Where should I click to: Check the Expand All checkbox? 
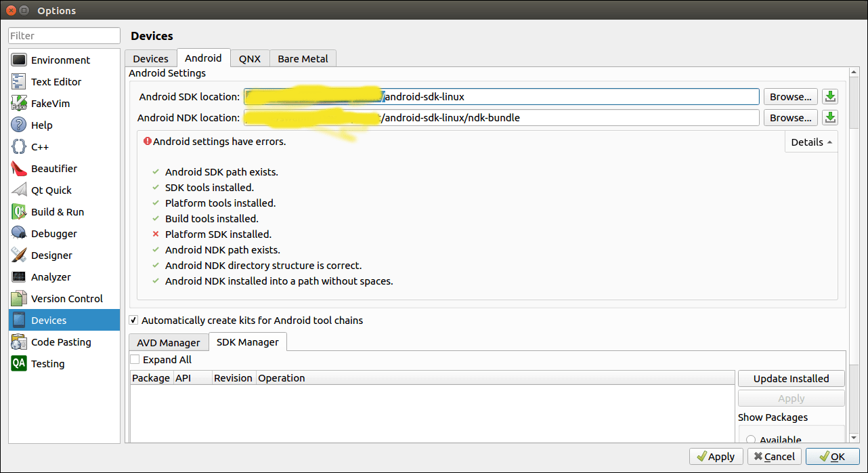(x=135, y=360)
